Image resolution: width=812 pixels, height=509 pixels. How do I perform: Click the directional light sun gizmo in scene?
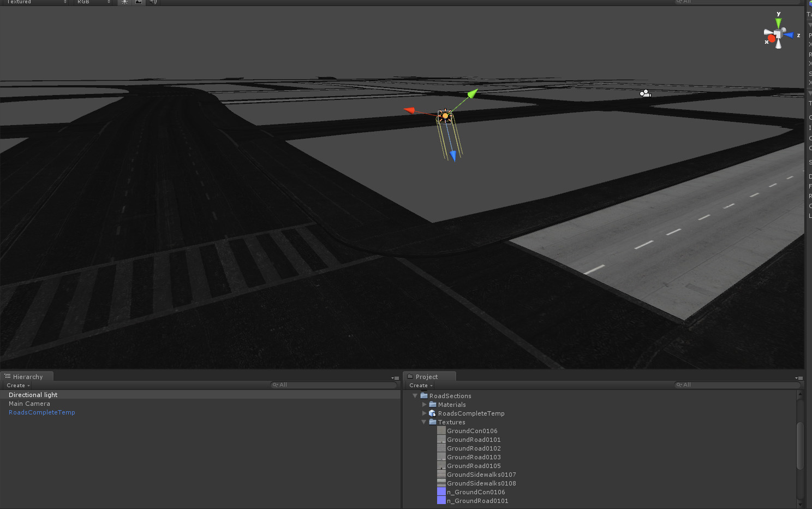coord(445,116)
